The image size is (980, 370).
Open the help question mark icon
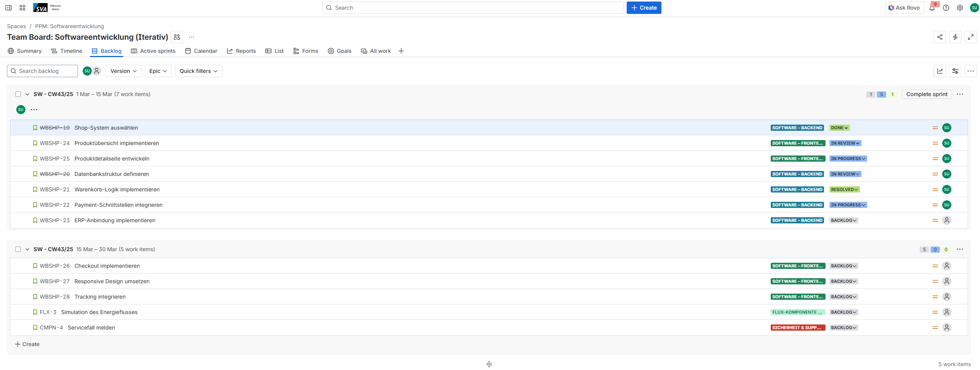[946, 8]
